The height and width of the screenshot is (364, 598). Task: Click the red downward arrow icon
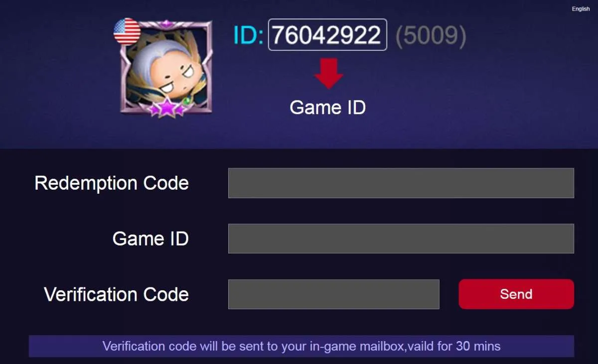(x=328, y=74)
